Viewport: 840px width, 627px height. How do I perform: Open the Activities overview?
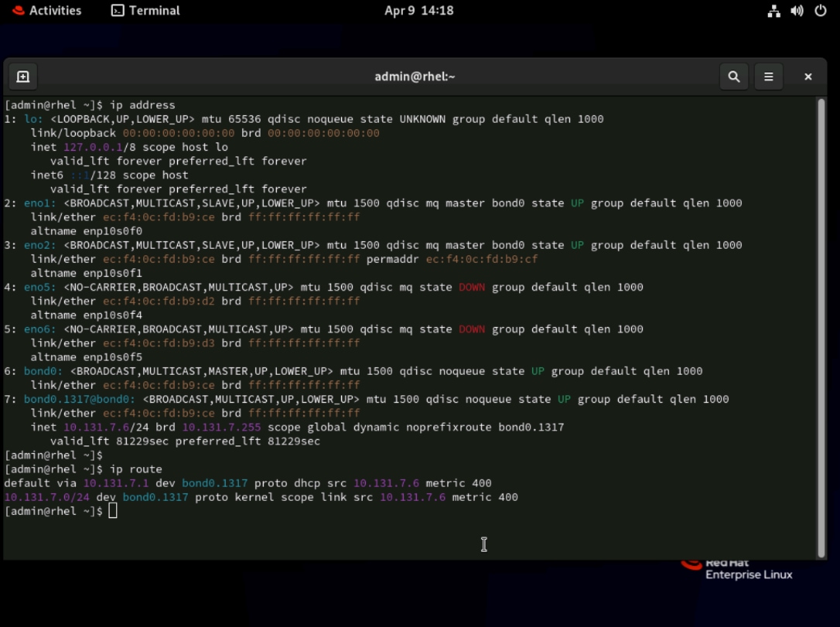point(47,10)
